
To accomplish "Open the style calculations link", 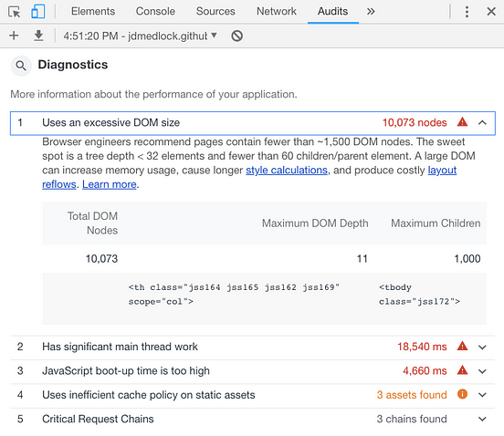I will (x=287, y=171).
